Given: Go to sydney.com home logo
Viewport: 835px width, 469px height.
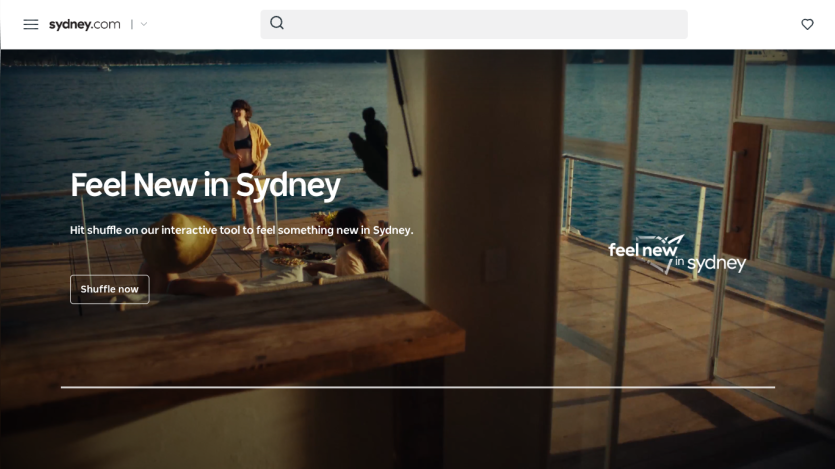Looking at the screenshot, I should point(85,24).
